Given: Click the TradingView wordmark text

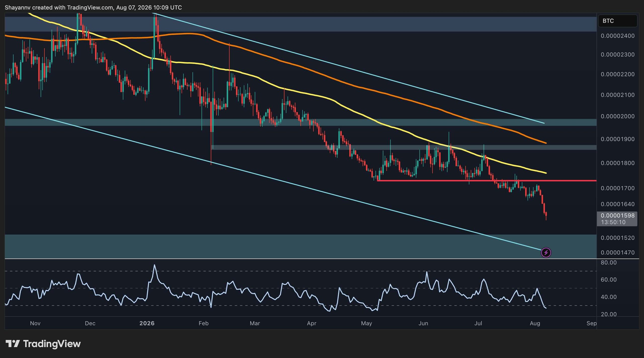Looking at the screenshot, I should click(52, 344).
